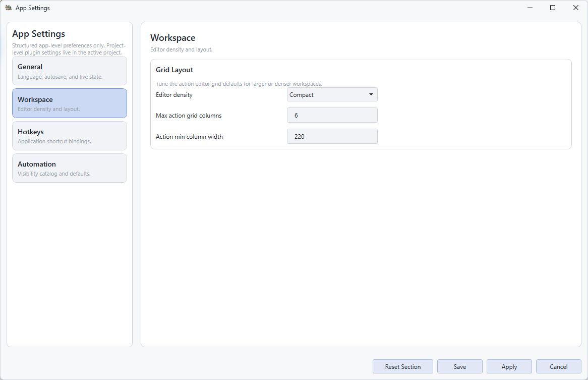Click the 'Tune the action editor grid' description

(x=239, y=84)
